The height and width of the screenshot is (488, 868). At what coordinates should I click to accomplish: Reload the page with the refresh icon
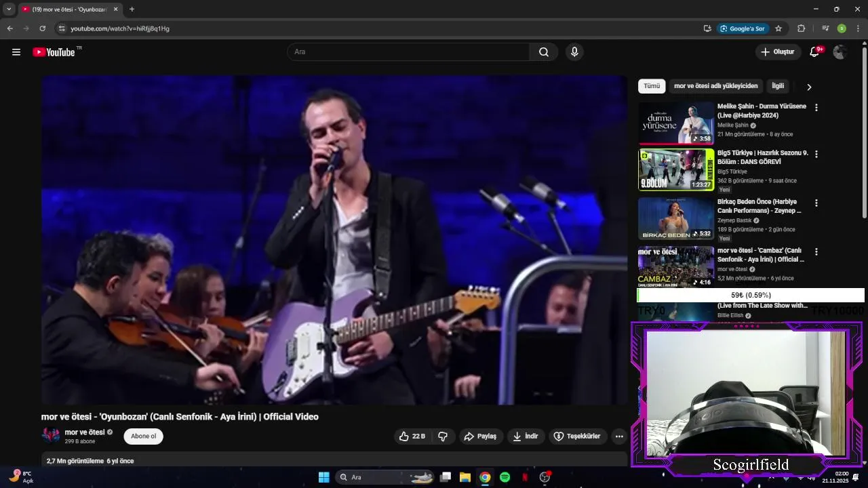click(42, 28)
